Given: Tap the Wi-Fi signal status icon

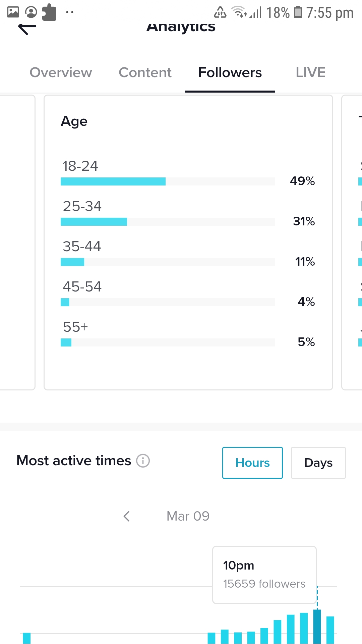Looking at the screenshot, I should [x=239, y=12].
